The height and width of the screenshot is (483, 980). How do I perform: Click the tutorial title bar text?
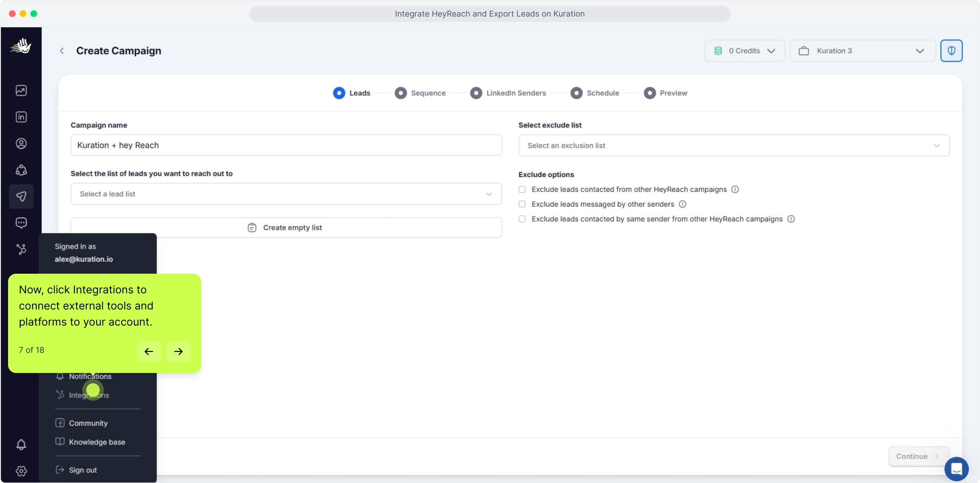tap(490, 14)
